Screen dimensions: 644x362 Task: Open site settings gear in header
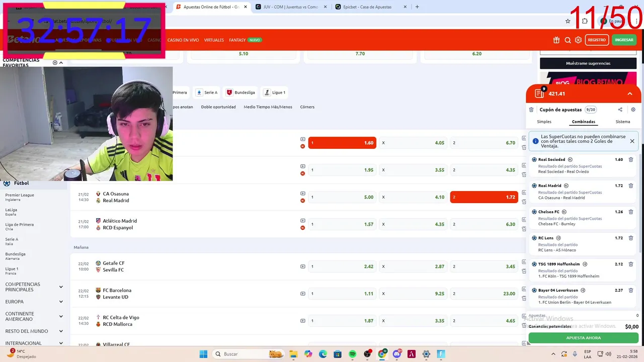[x=578, y=40]
